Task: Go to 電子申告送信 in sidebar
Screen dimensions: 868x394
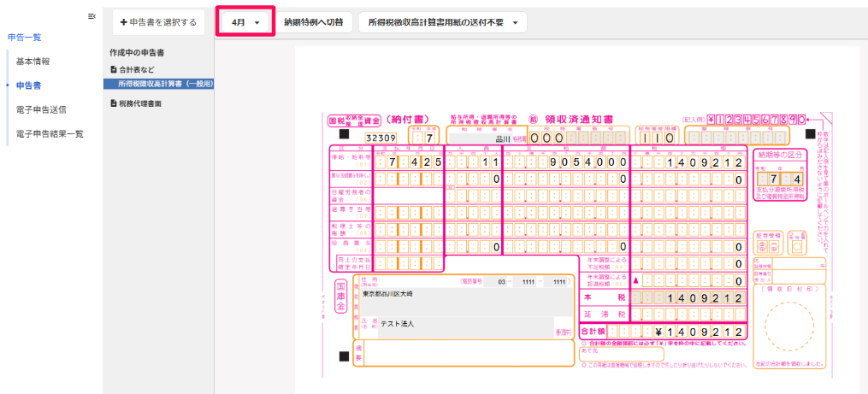Action: pyautogui.click(x=42, y=109)
